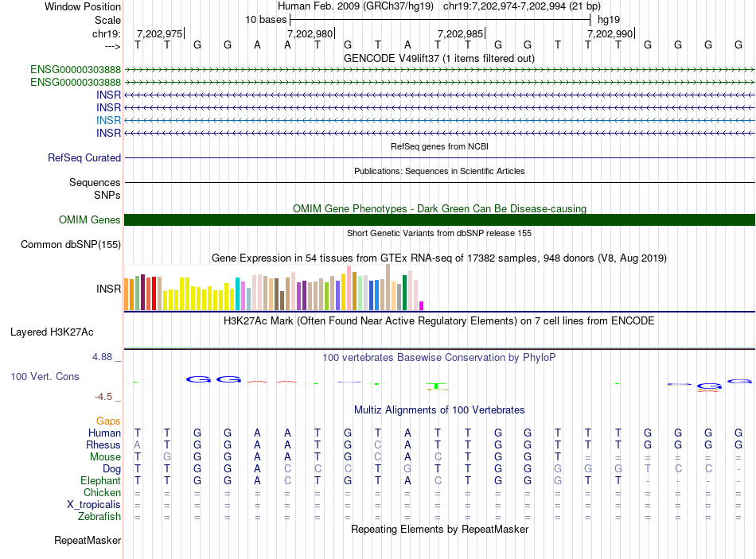Viewport: 756px width, 559px height.
Task: Click the dark green OMIM Genes bar
Action: pyautogui.click(x=439, y=219)
